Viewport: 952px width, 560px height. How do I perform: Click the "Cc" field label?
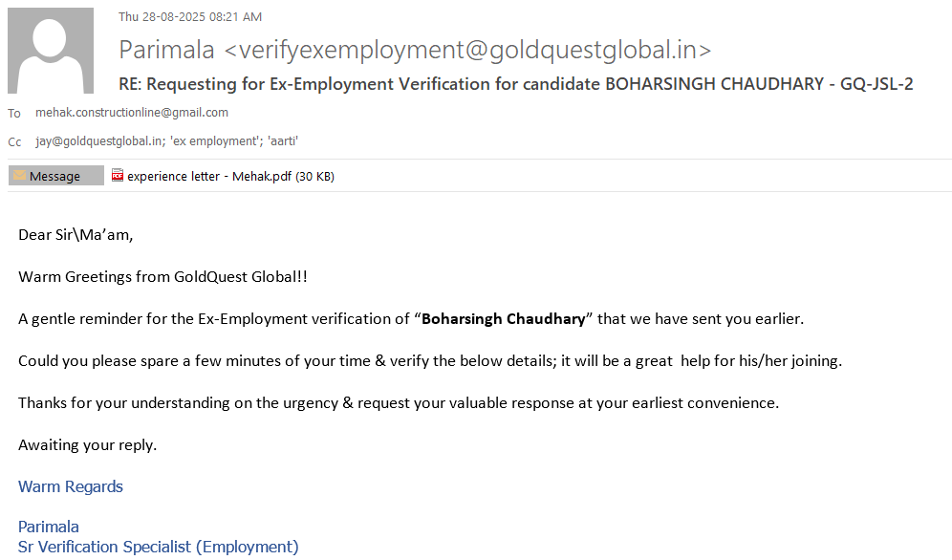(14, 142)
